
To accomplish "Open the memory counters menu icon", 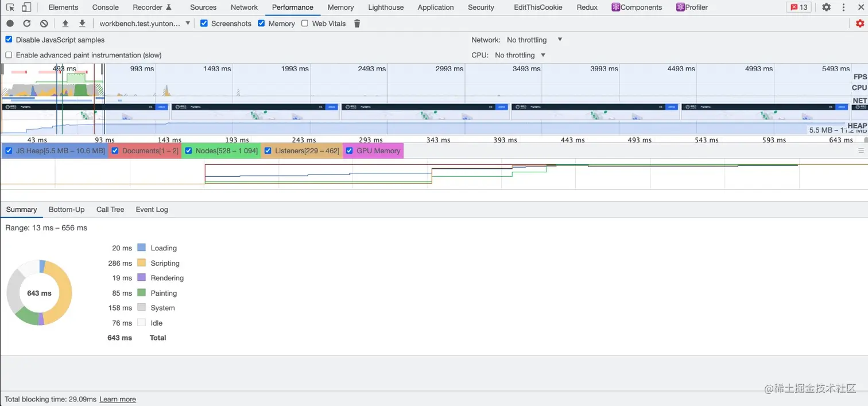I will (x=861, y=150).
